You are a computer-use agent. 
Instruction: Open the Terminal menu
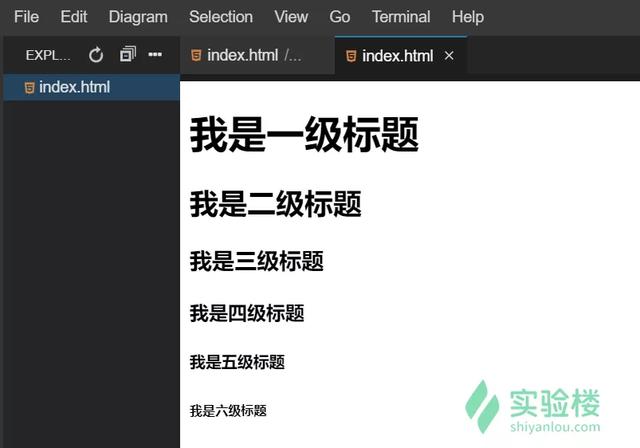tap(401, 17)
